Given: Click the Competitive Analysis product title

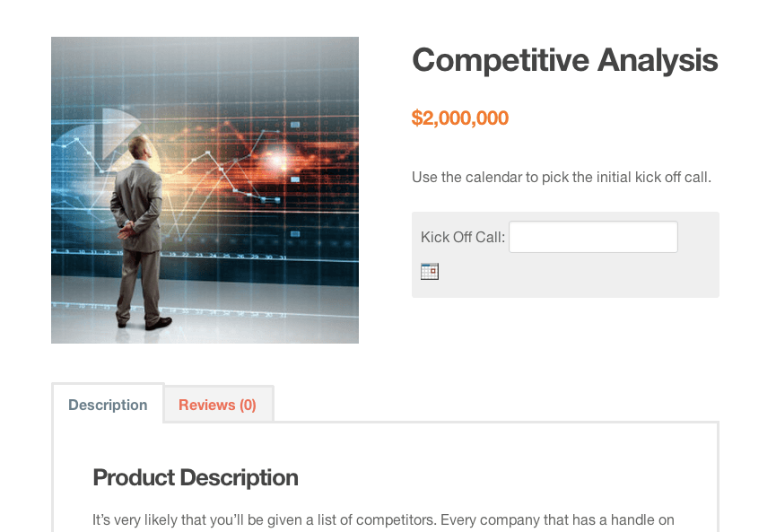Looking at the screenshot, I should [x=564, y=60].
